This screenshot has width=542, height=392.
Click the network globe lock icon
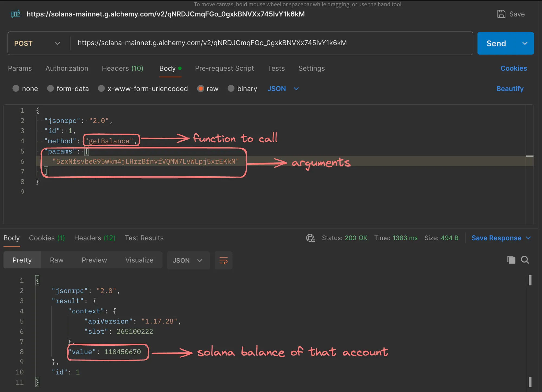[x=311, y=238]
